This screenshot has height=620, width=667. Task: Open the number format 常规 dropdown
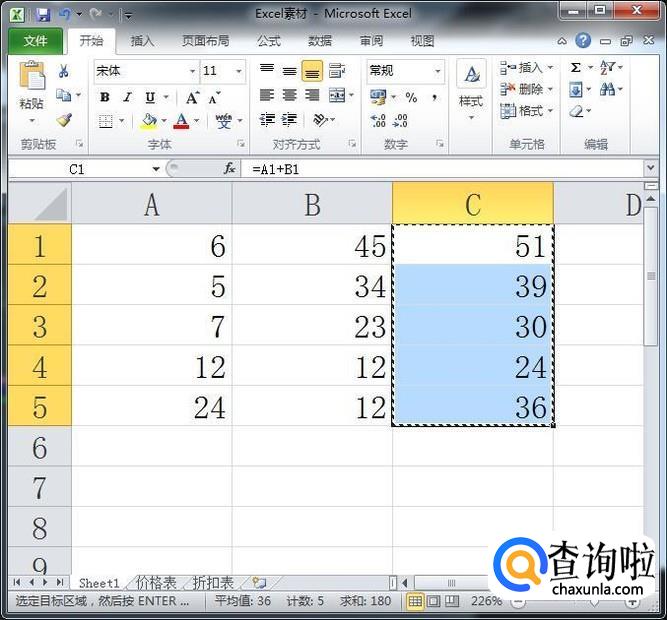pyautogui.click(x=437, y=71)
